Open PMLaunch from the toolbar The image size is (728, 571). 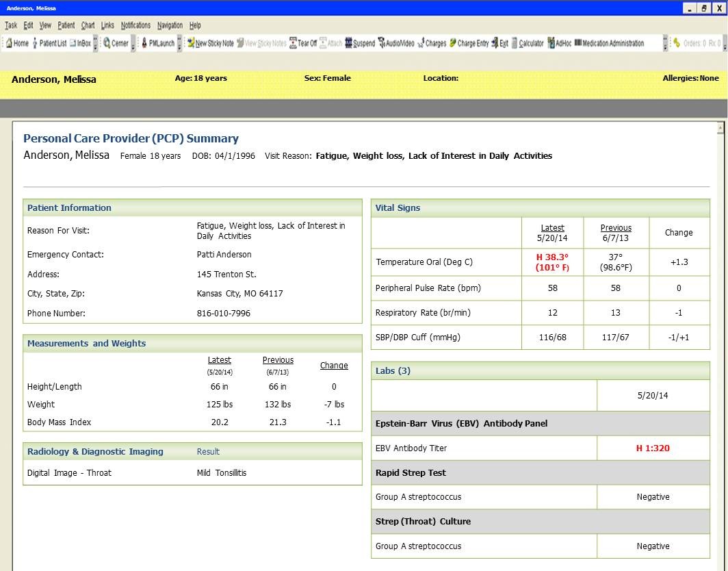pyautogui.click(x=158, y=43)
